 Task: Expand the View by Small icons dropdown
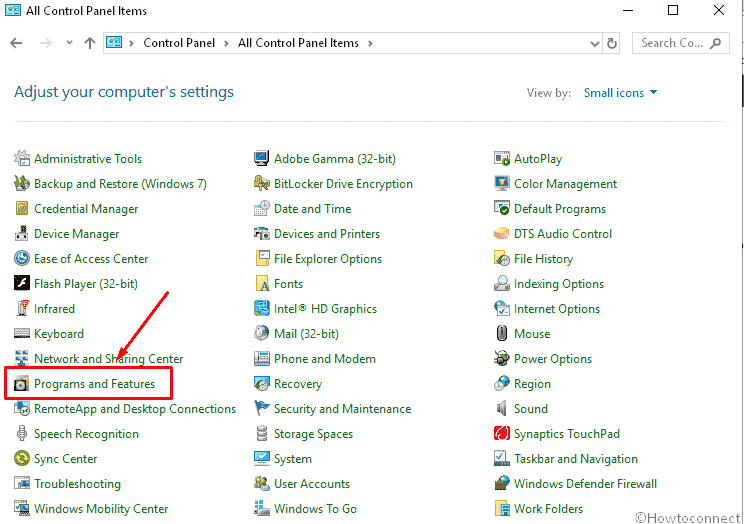click(620, 93)
